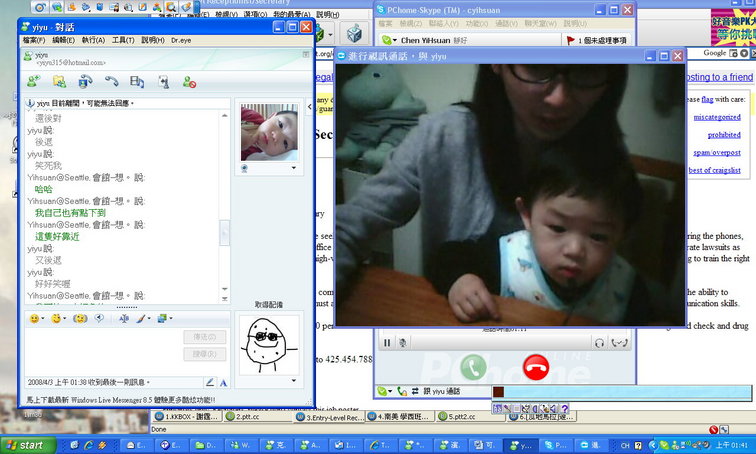
Task: Click the 搜尋 search button
Action: pyautogui.click(x=204, y=354)
